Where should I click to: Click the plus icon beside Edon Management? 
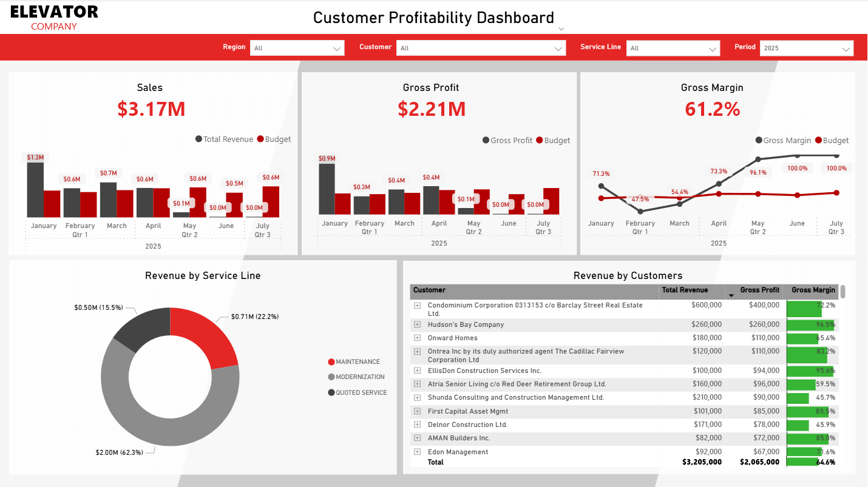(417, 452)
